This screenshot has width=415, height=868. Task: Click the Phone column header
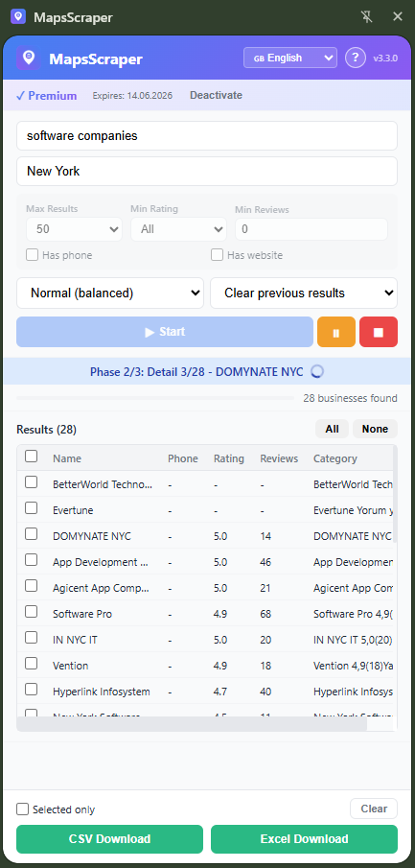coord(183,458)
